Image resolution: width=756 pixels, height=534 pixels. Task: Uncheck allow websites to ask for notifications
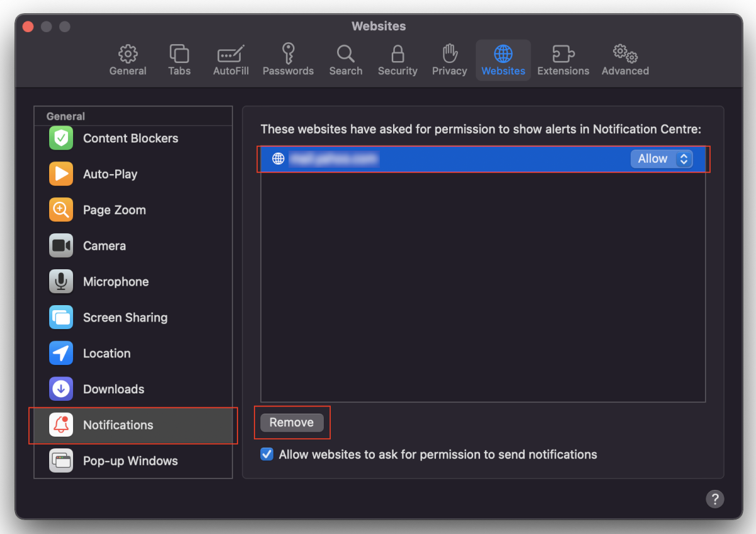point(267,455)
